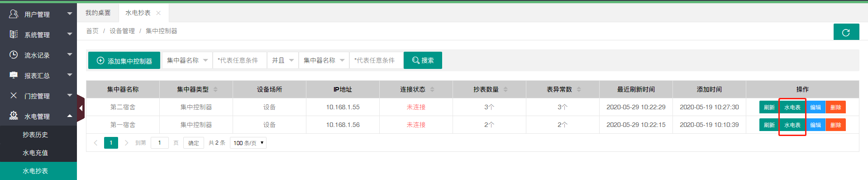Click 首页 breadcrumb link

coord(92,31)
